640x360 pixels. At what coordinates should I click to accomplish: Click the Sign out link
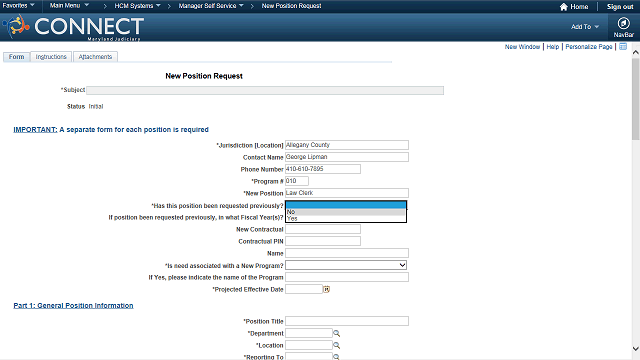620,7
